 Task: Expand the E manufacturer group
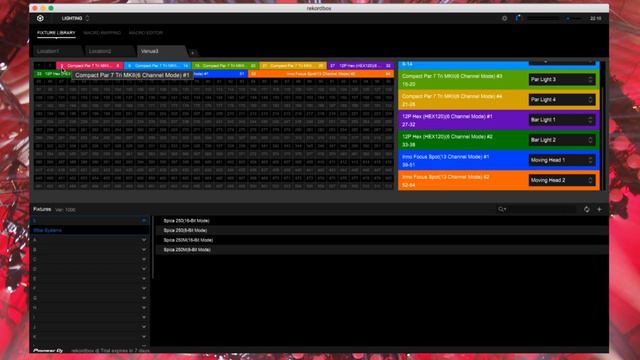click(144, 279)
